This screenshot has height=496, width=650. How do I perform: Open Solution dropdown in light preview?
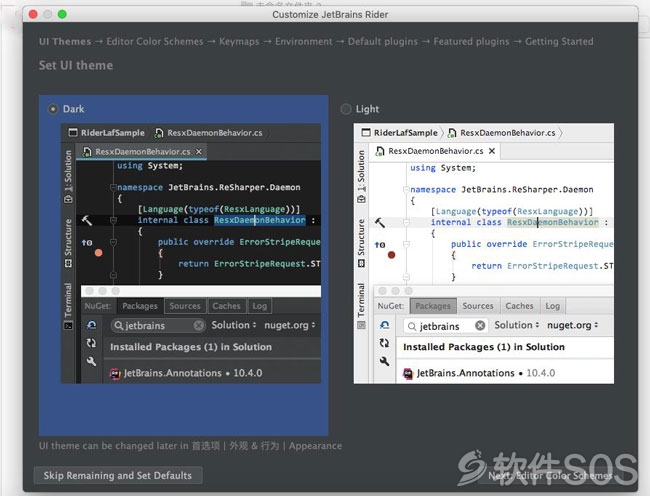tap(517, 325)
